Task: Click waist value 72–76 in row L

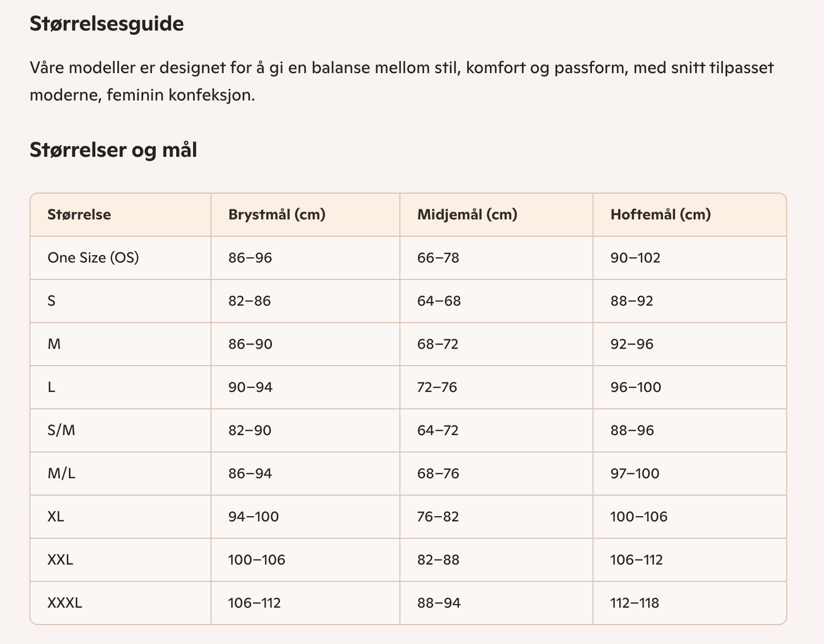Action: click(437, 387)
